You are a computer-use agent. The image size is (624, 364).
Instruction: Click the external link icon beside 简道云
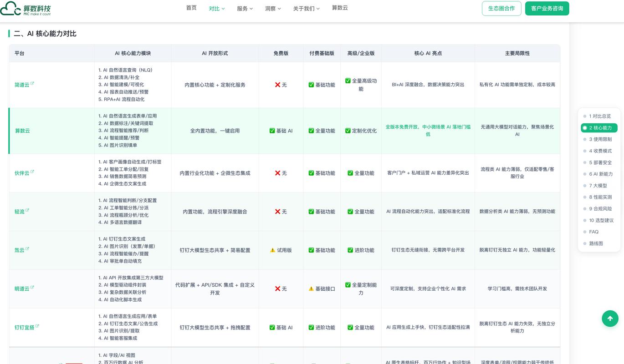click(x=32, y=84)
